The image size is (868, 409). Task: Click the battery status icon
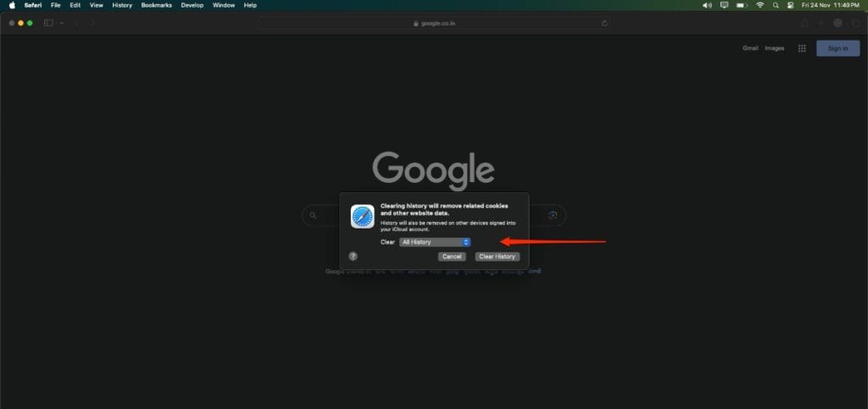click(742, 5)
